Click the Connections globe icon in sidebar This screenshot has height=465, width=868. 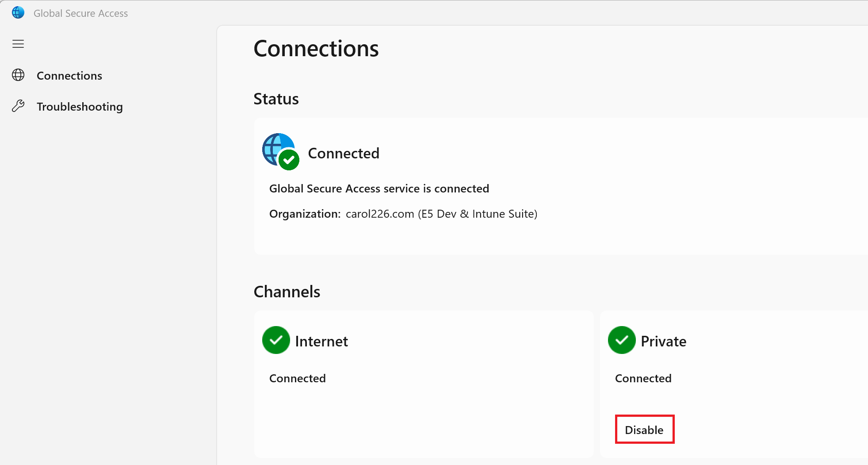(18, 75)
